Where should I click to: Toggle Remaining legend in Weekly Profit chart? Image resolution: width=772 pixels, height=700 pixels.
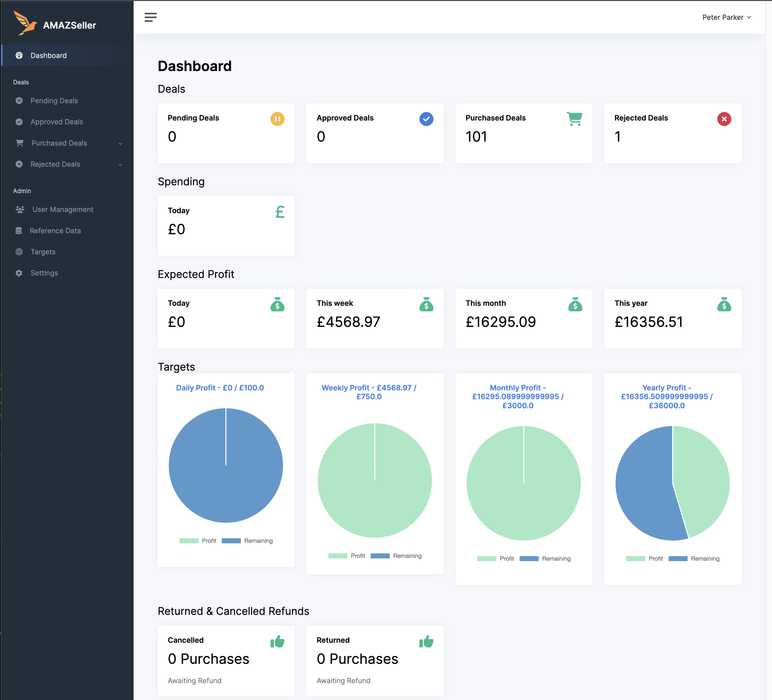click(396, 556)
